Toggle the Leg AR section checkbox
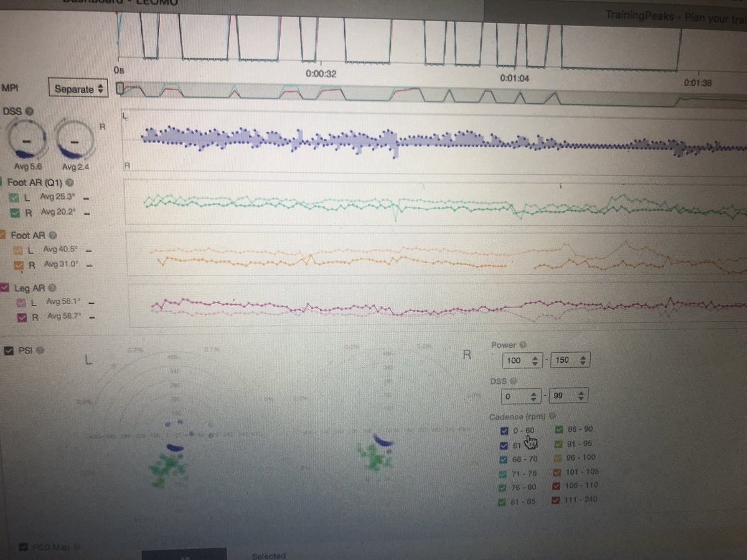747x560 pixels. pos(5,288)
